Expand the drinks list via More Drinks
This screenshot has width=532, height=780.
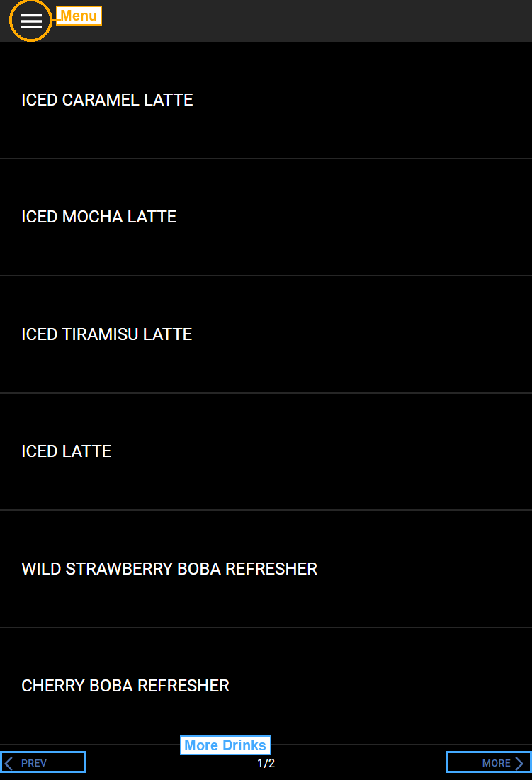pyautogui.click(x=225, y=745)
